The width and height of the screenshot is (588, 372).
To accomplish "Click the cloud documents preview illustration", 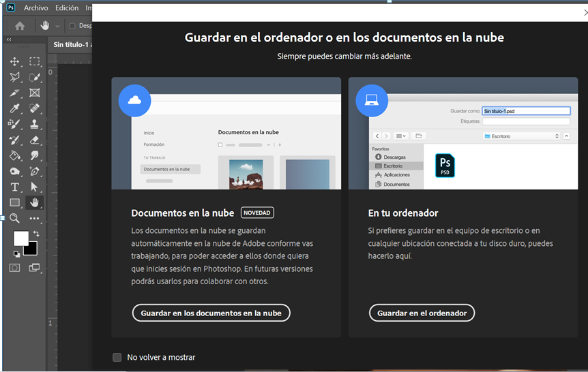I will tap(226, 134).
